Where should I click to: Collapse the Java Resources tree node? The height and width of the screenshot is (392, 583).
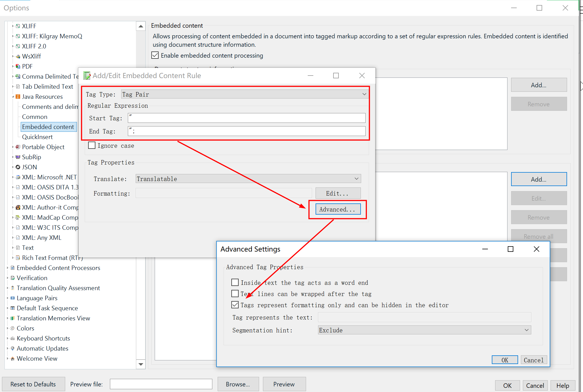tap(13, 97)
